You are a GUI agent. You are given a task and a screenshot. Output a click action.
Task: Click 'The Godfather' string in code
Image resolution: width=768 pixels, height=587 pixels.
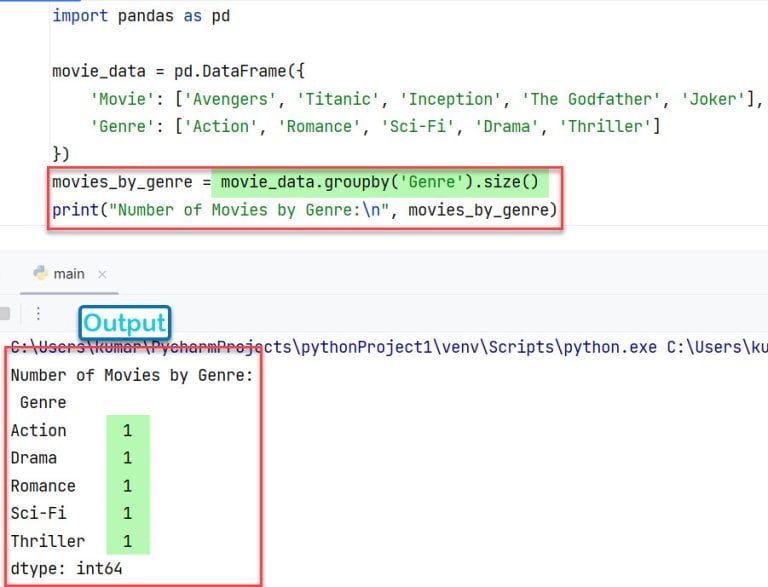click(x=591, y=99)
